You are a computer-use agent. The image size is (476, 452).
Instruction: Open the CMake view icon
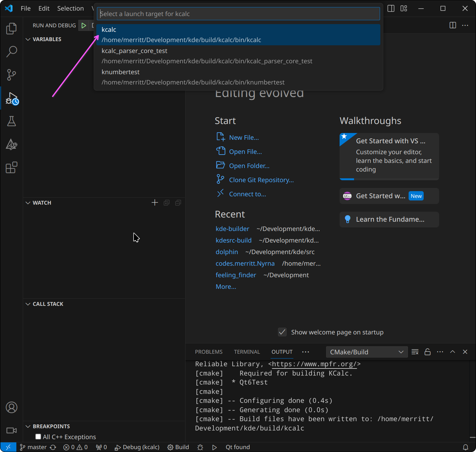tap(12, 145)
